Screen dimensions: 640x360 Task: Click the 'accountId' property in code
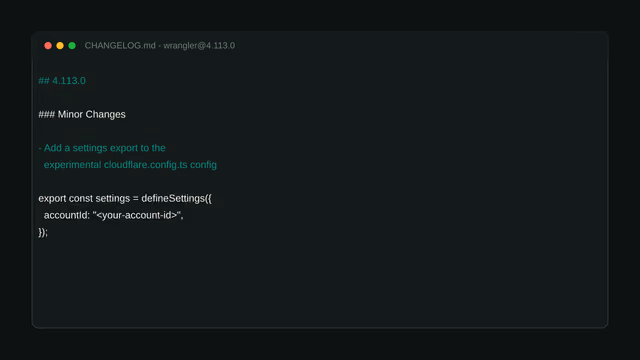[65, 216]
